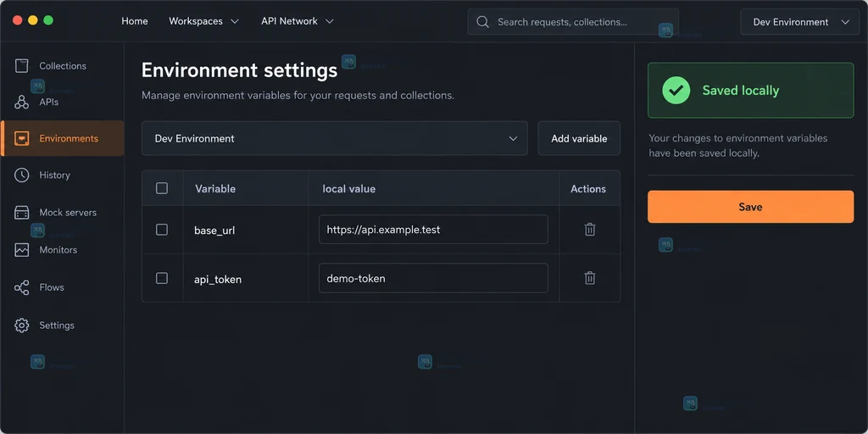Click the local value column header
868x434 pixels.
pyautogui.click(x=348, y=189)
